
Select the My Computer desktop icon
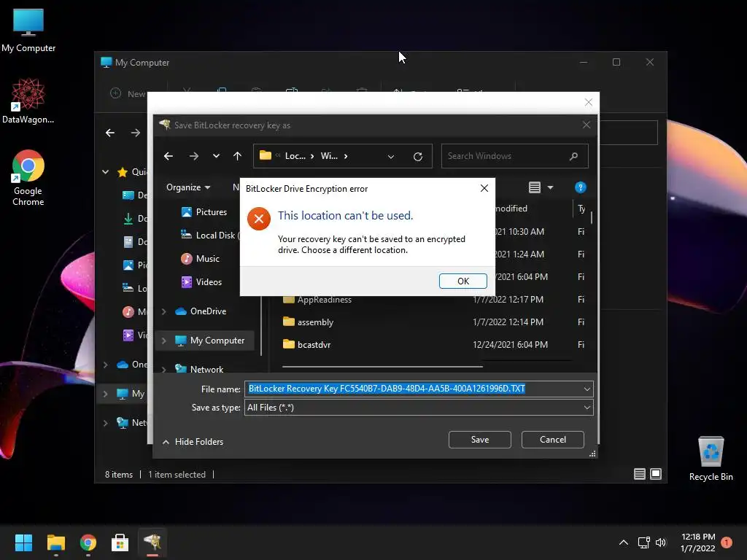point(28,31)
